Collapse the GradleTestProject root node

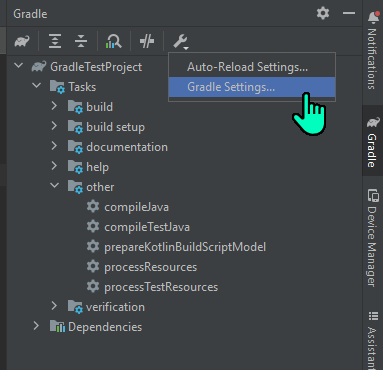[19, 66]
